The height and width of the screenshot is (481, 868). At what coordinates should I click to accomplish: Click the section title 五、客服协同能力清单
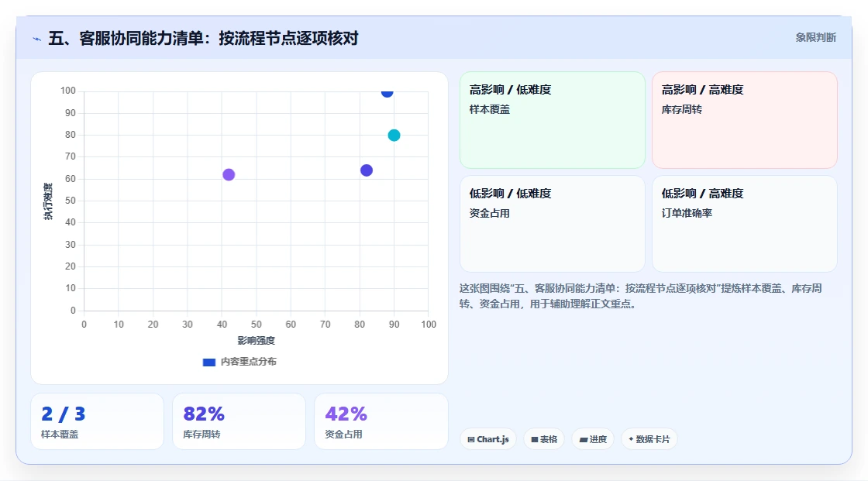[x=203, y=38]
